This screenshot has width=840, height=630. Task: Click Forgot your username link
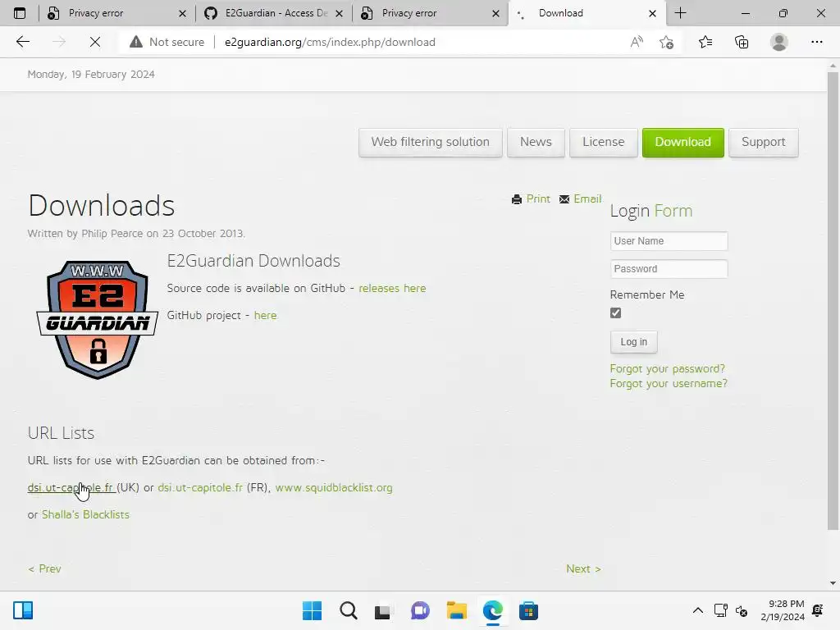(669, 384)
